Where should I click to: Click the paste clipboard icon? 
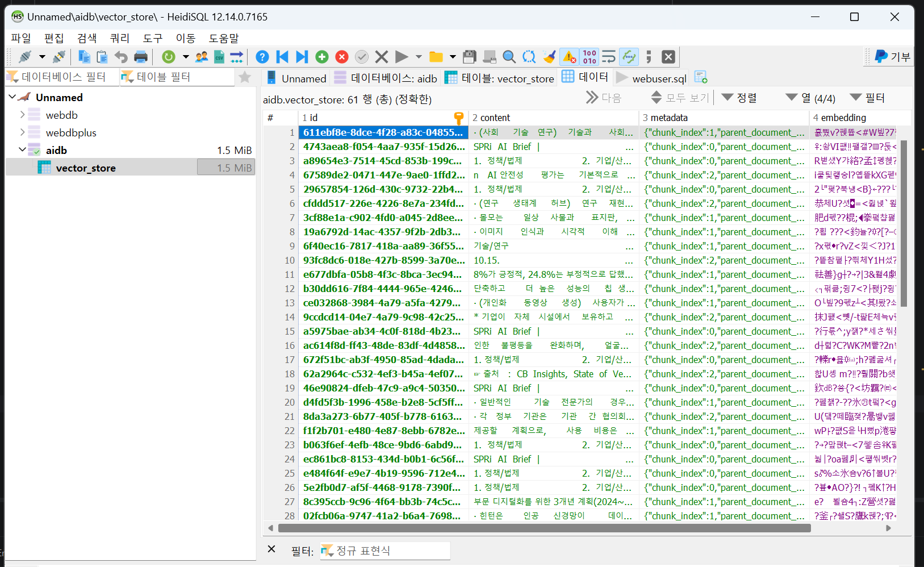coord(102,57)
